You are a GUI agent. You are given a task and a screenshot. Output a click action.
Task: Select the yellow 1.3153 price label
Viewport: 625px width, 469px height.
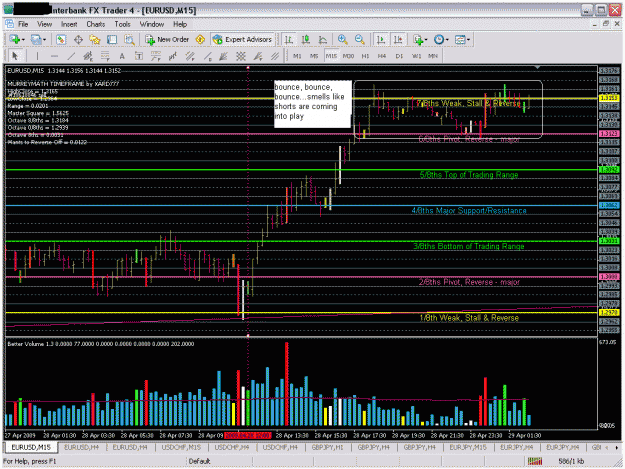(609, 98)
